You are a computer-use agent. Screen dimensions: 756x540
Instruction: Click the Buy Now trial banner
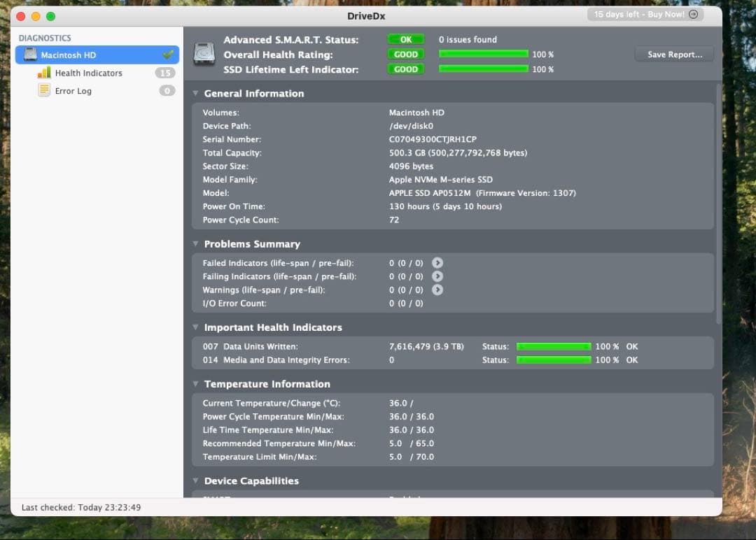(x=639, y=14)
